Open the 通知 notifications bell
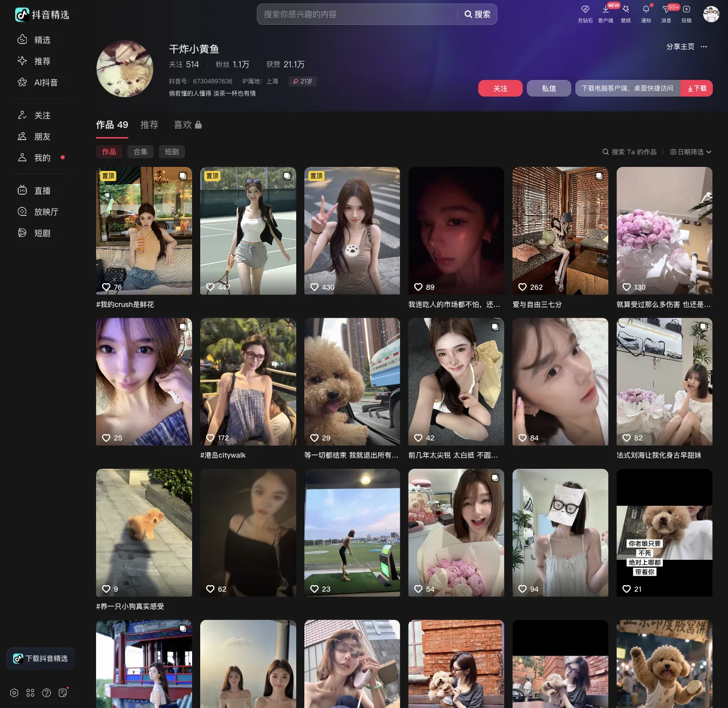Screen dimensions: 728x708 [x=646, y=14]
